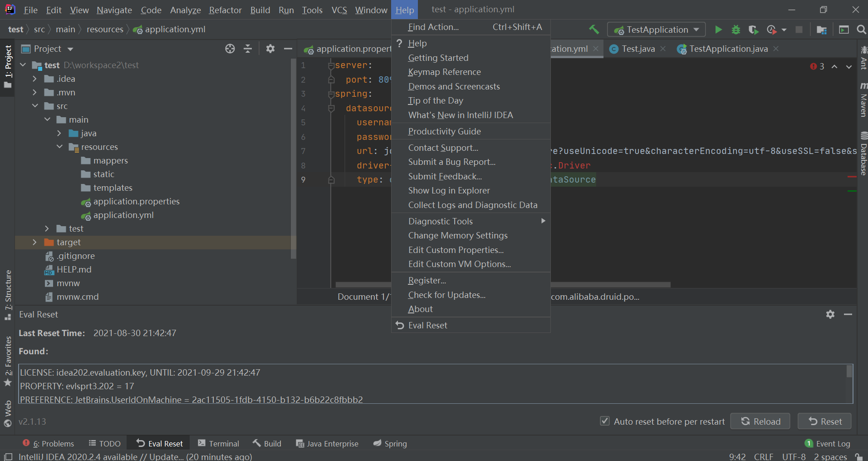Open the Favorites tool window tab

[8, 361]
